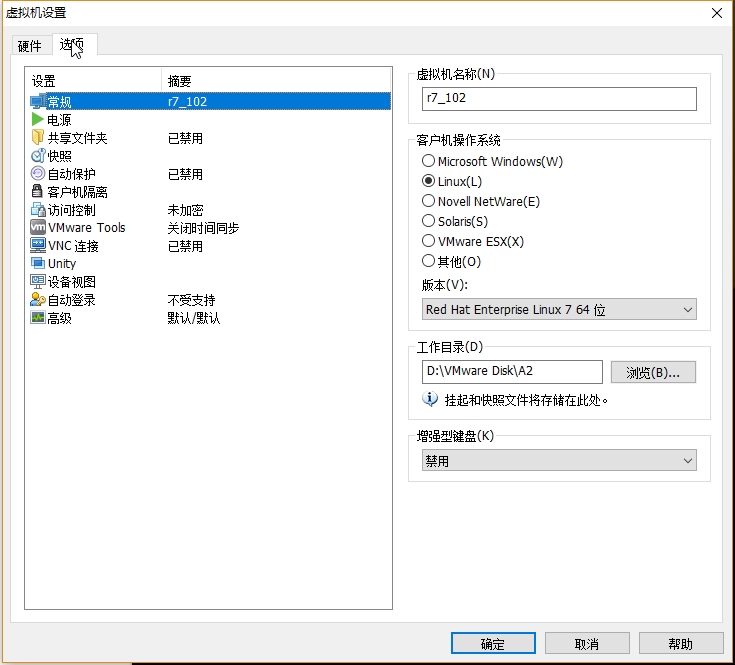
Task: Select the 自动保护 row text
Action: 72,174
